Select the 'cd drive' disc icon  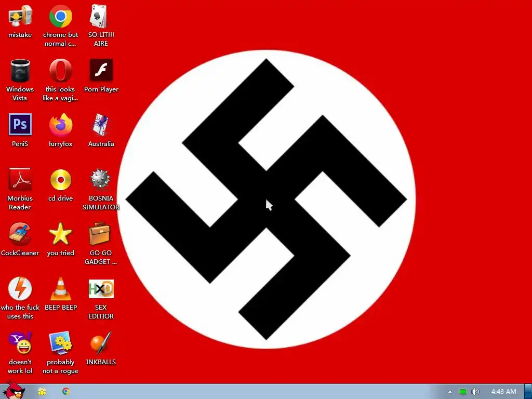61,180
